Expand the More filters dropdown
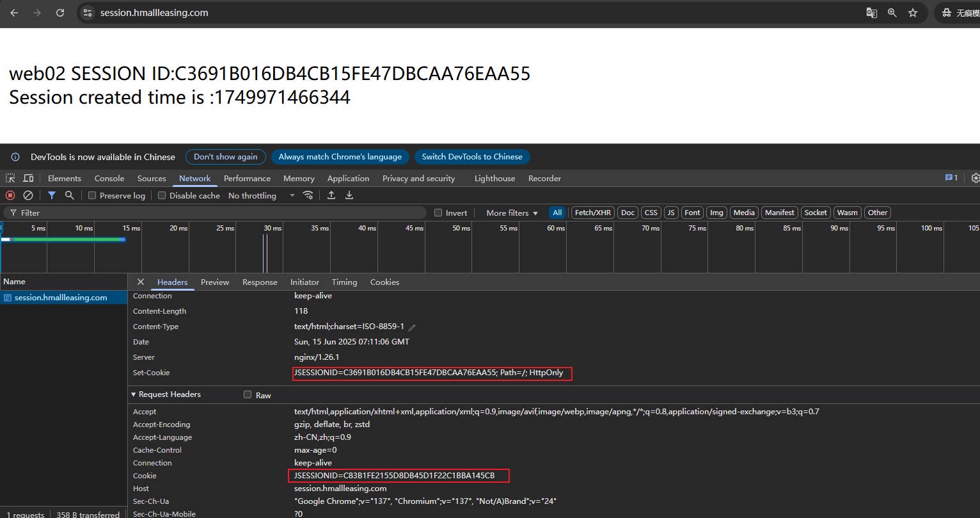Screen dimensions: 980x518 [512, 213]
